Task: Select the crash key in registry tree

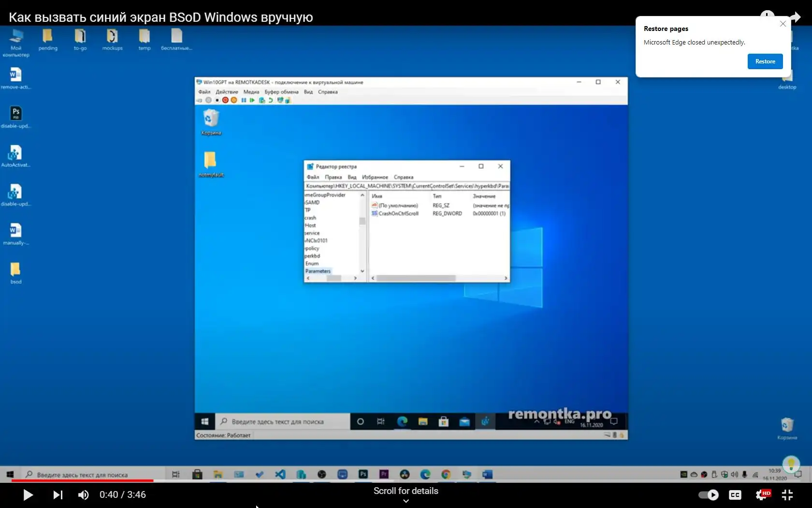Action: pyautogui.click(x=310, y=218)
